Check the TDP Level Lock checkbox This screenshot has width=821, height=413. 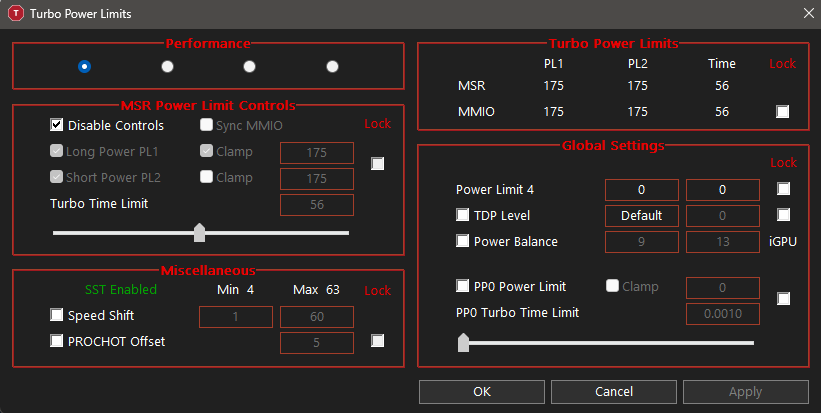784,215
